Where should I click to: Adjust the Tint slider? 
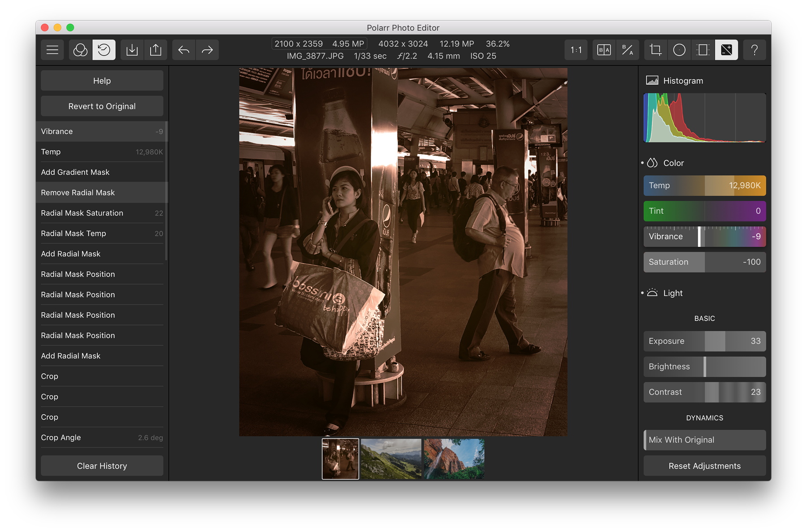pos(705,211)
